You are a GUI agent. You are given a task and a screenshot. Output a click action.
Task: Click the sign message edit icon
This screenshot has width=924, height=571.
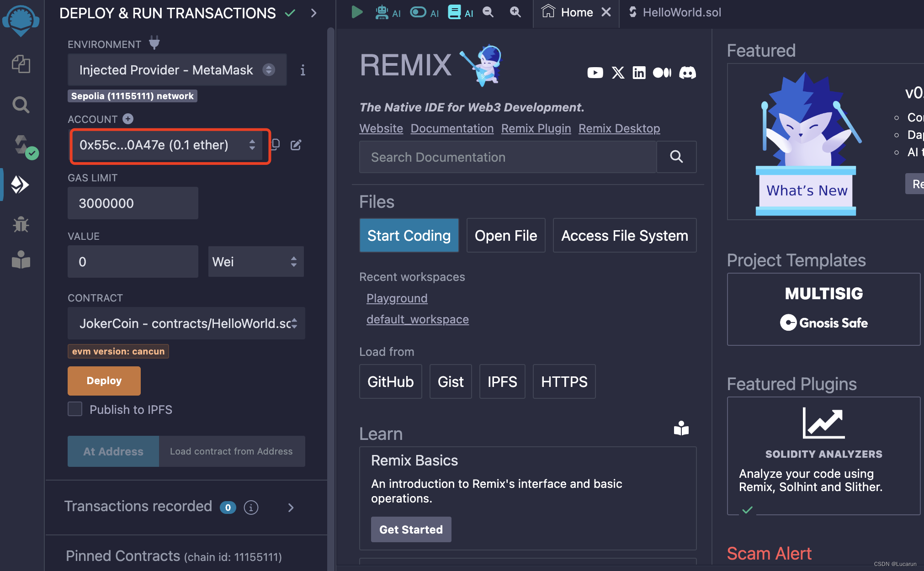(296, 145)
